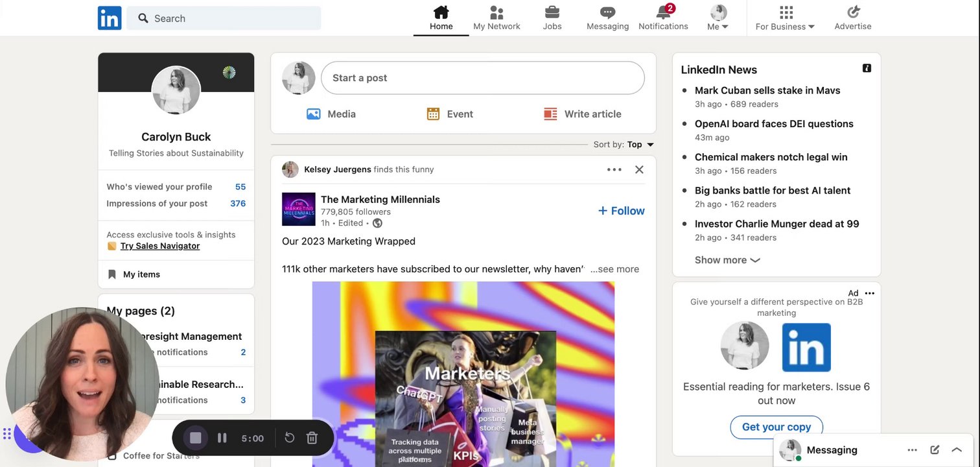The height and width of the screenshot is (467, 980).
Task: Click the LinkedIn logo icon in header
Action: pos(110,18)
